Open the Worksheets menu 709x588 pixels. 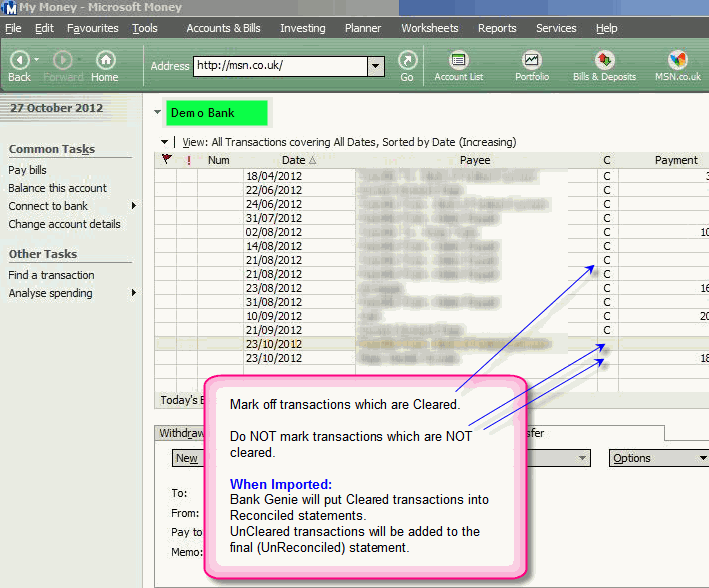click(x=430, y=28)
